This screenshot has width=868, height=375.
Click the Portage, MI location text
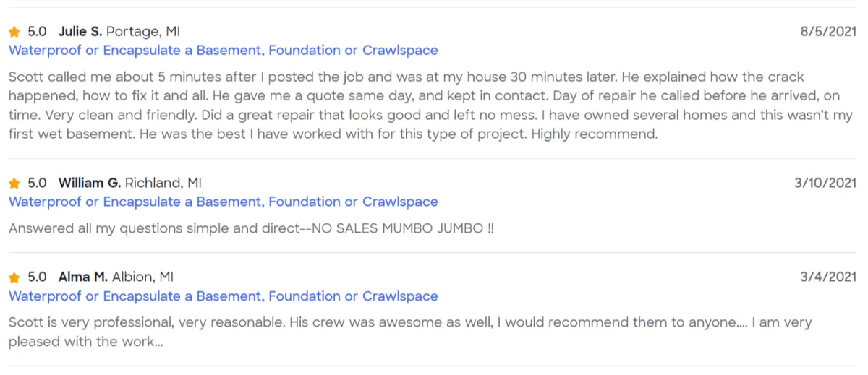point(143,32)
